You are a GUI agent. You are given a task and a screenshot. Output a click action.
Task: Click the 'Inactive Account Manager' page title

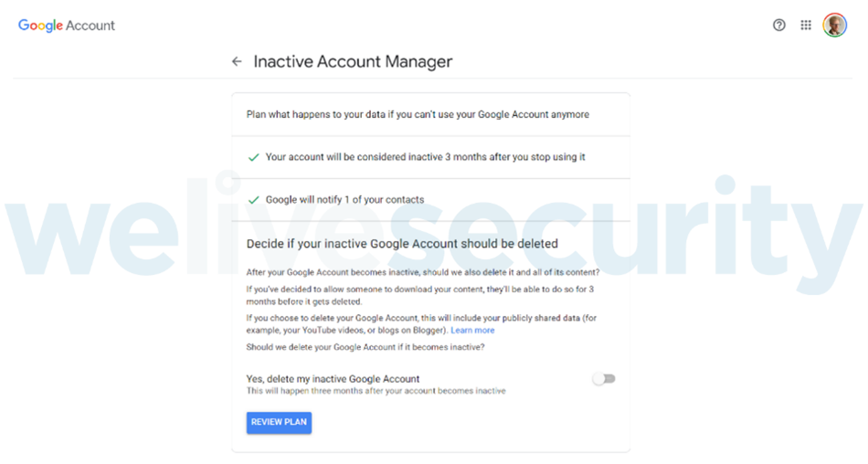coord(353,62)
